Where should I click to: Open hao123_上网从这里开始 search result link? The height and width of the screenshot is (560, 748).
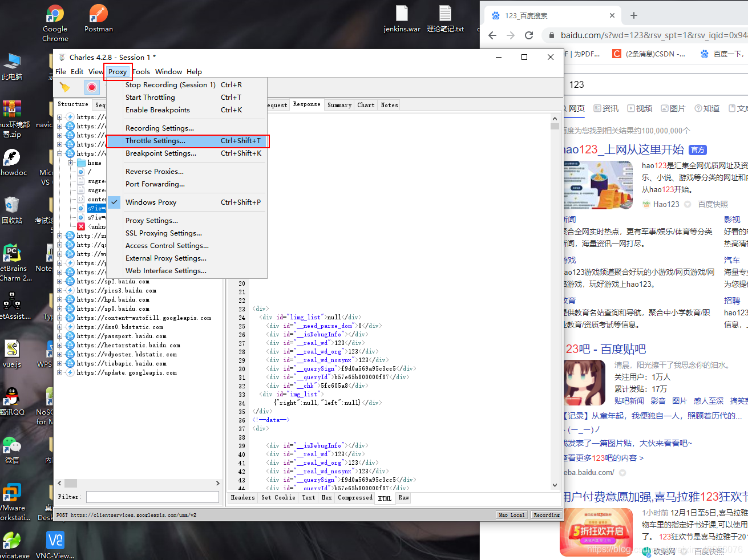click(624, 149)
